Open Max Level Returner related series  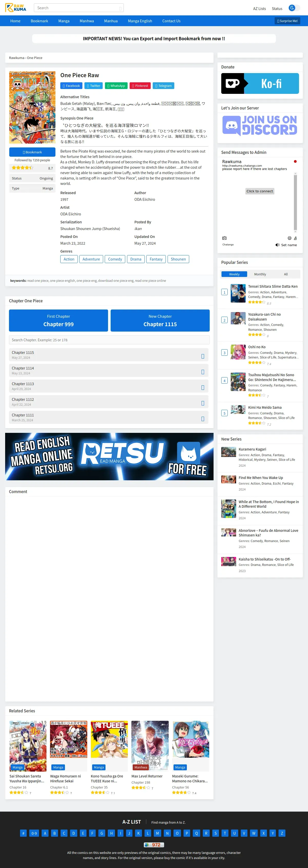147,776
